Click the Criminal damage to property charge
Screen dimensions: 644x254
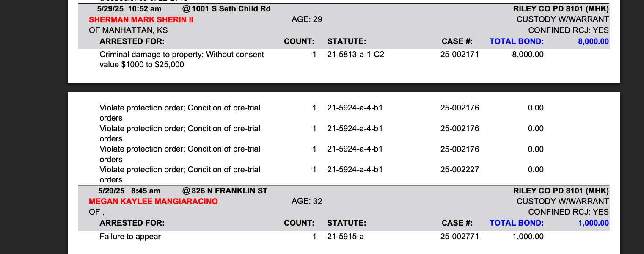182,55
